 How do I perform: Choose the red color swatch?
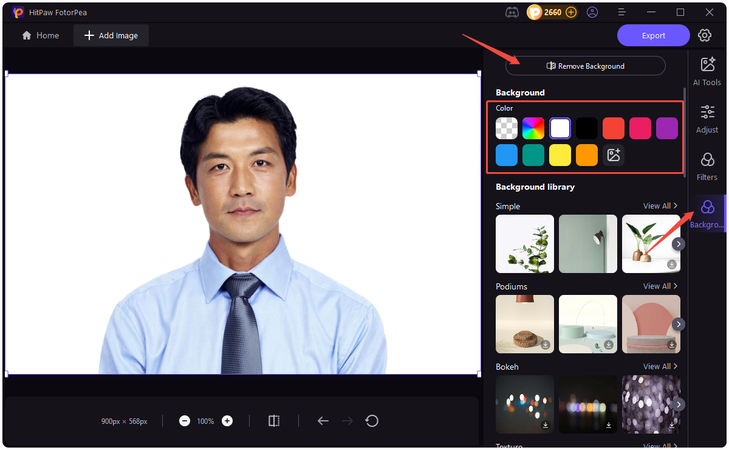coord(613,128)
